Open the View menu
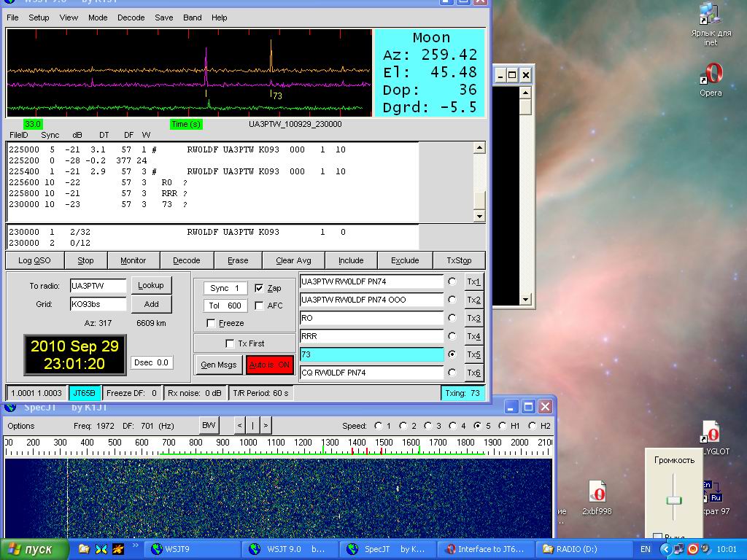747x560 pixels. coord(69,17)
